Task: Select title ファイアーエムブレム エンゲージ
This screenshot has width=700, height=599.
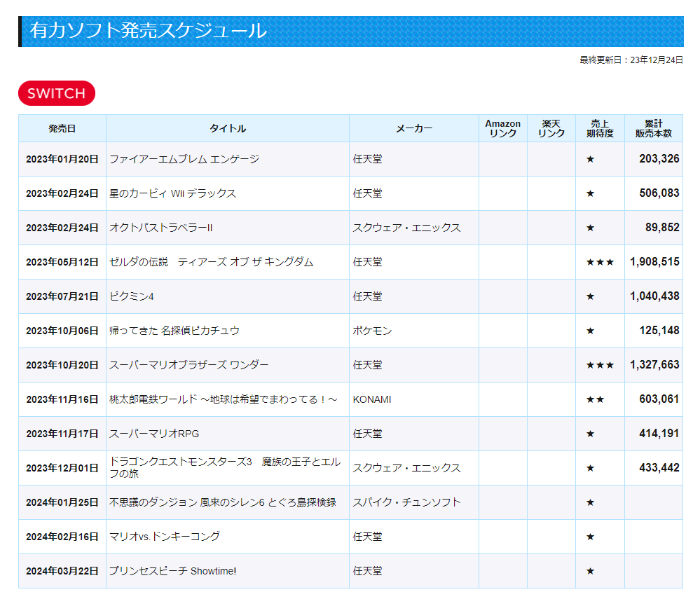Action: [184, 159]
